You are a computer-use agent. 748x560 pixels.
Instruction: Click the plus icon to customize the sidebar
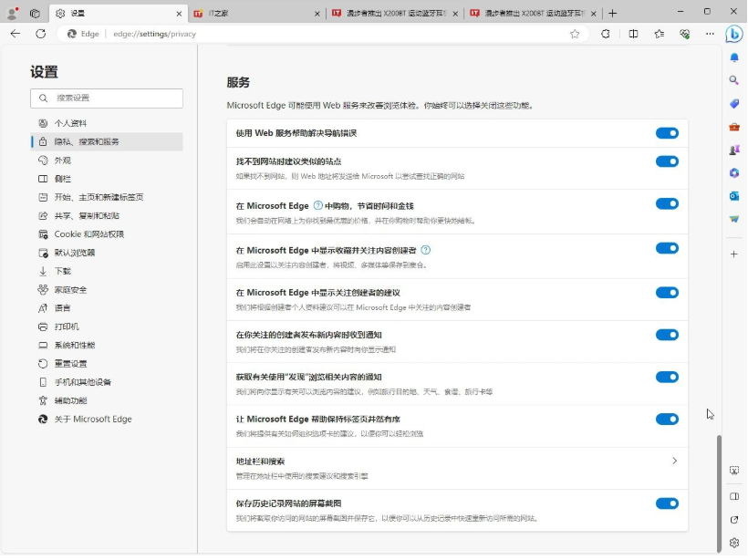[734, 254]
